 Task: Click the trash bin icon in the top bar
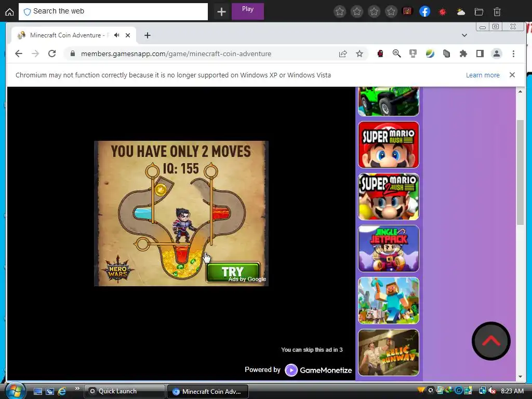(x=497, y=12)
